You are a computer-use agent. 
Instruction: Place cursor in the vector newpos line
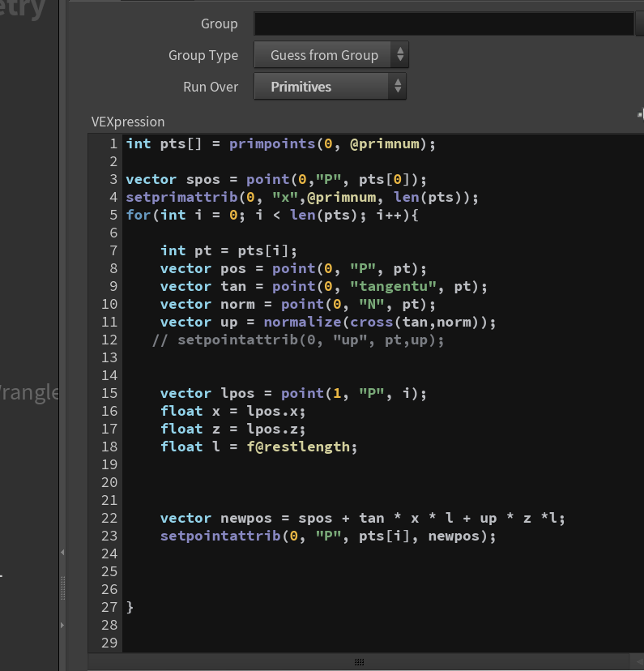click(363, 518)
